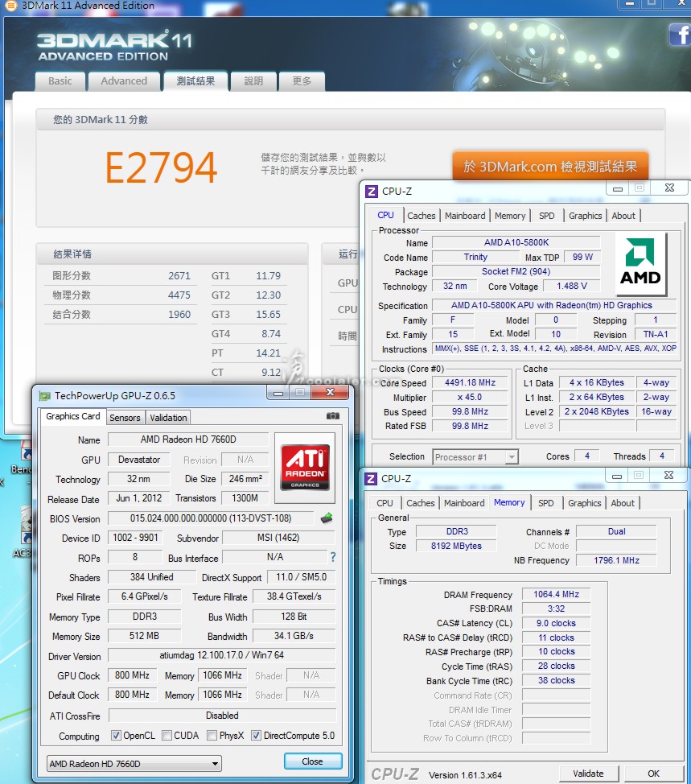
Task: Click the GT1 result 11.79
Action: pyautogui.click(x=269, y=275)
